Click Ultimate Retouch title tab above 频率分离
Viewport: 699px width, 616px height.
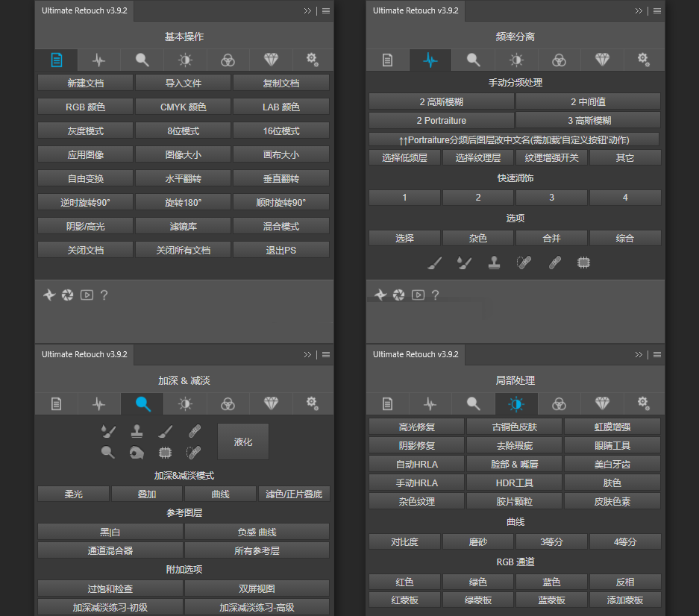click(x=416, y=11)
